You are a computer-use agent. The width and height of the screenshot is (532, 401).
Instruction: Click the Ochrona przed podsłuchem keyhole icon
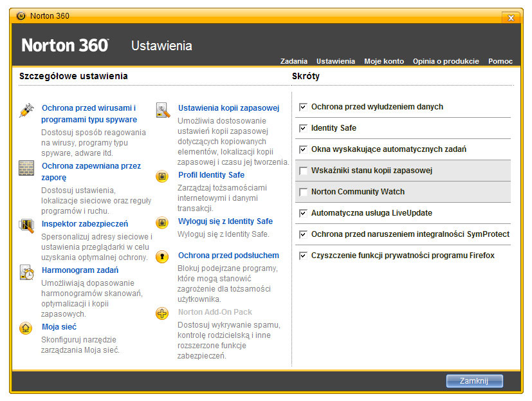pos(162,256)
